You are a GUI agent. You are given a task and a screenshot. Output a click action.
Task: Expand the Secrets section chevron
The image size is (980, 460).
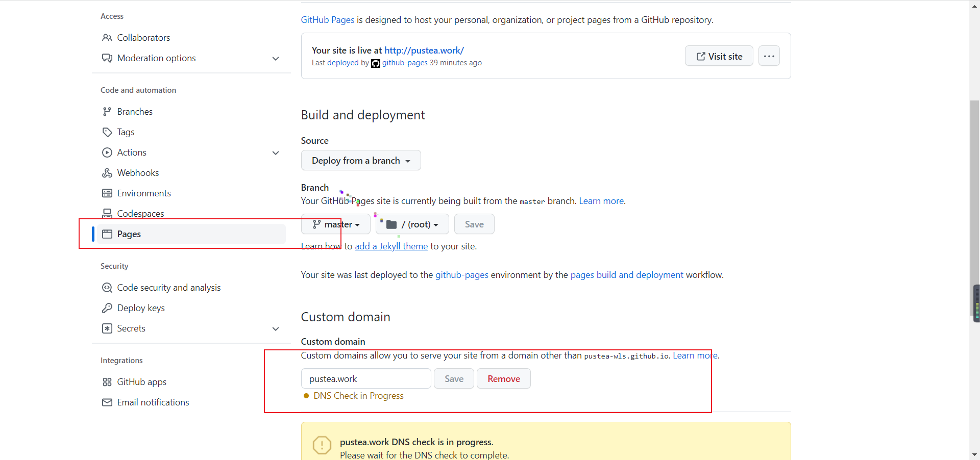[x=276, y=329]
